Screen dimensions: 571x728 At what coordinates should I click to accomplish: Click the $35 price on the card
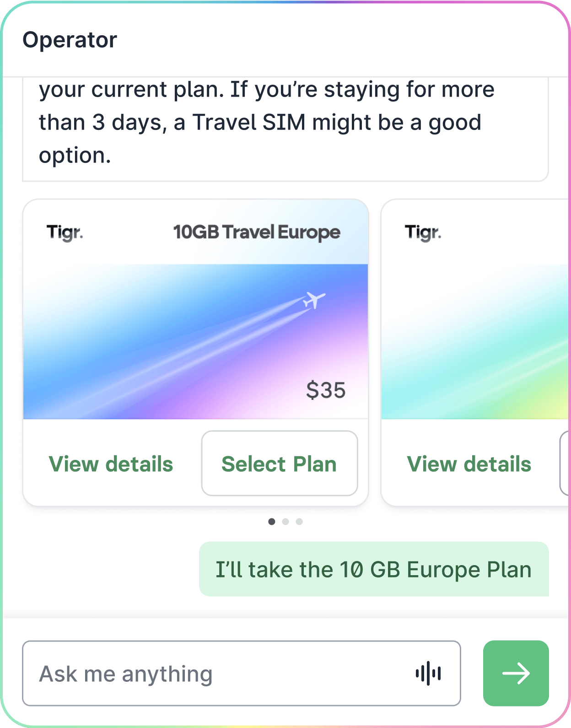coord(326,390)
